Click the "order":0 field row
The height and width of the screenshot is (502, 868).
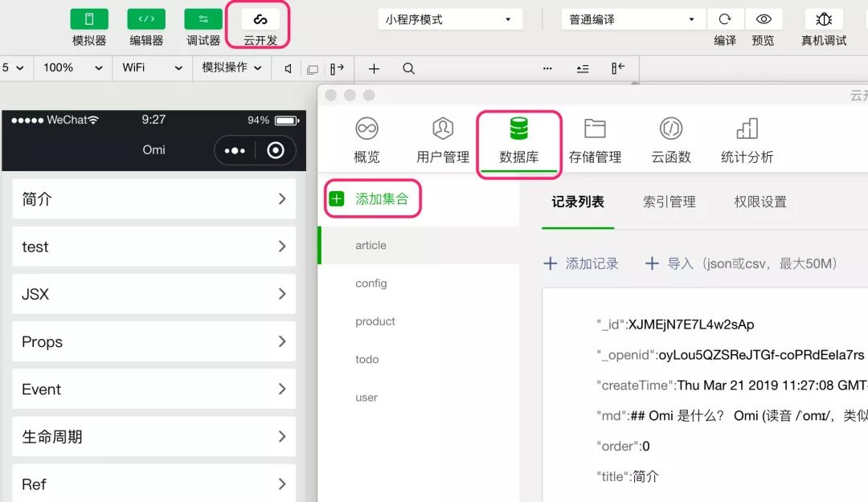[623, 446]
